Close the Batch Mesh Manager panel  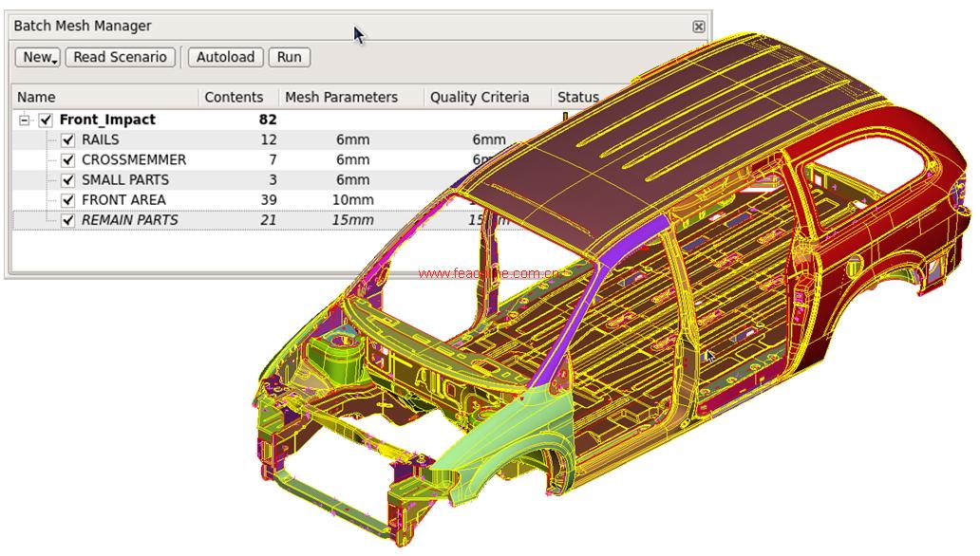pyautogui.click(x=699, y=27)
